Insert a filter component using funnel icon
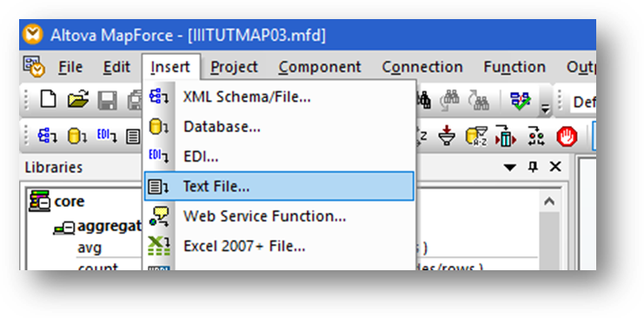 [447, 136]
